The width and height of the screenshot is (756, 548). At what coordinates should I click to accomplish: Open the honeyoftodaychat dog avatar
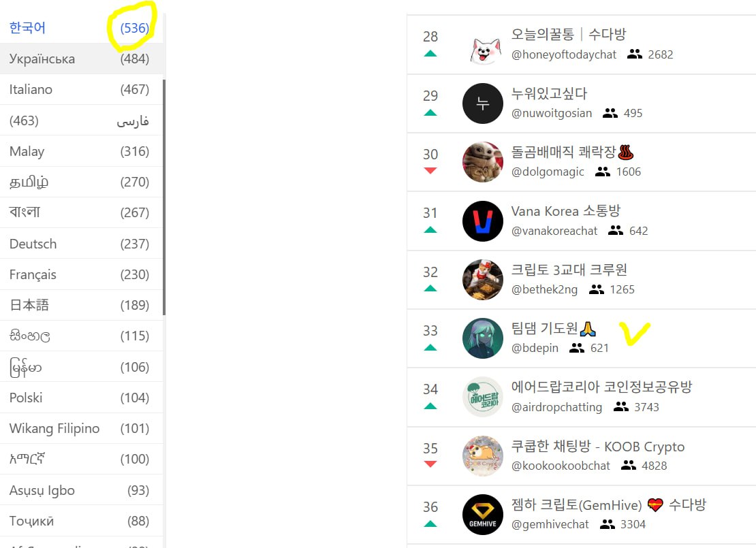pyautogui.click(x=483, y=45)
